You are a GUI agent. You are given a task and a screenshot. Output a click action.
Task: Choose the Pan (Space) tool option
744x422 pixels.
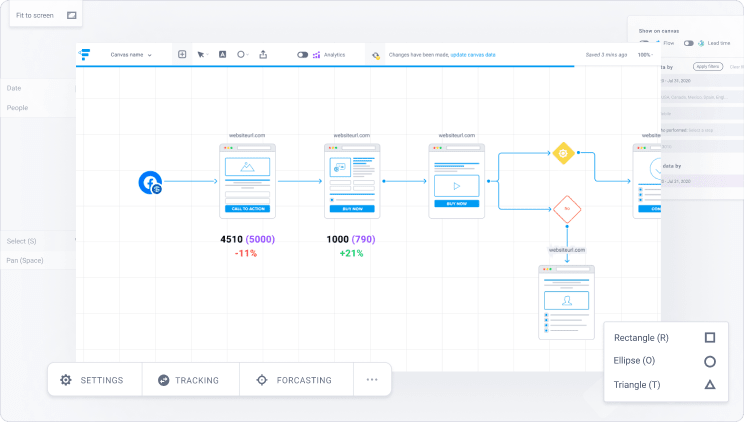point(38,260)
